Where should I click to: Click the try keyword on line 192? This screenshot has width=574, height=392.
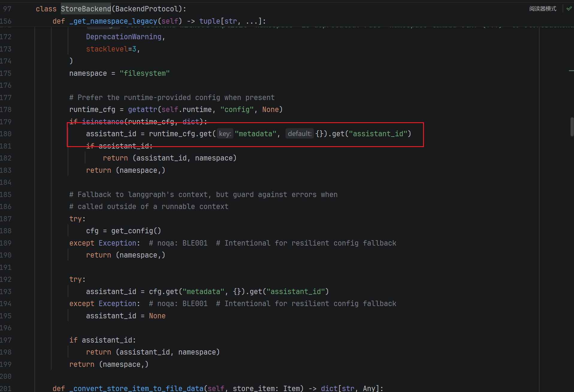[75, 279]
